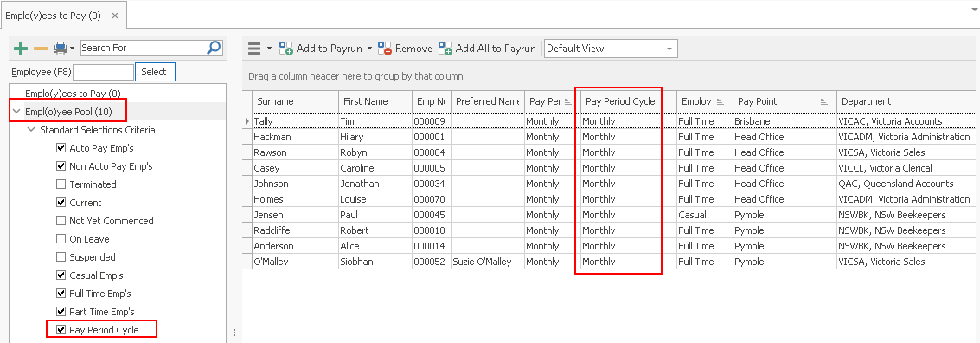
Task: Close the Emplo(y)ees to Pay tab
Action: 114,15
